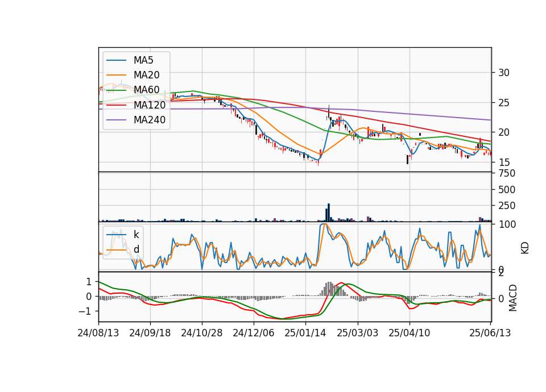Click the purple MA240 legend line sample

(x=116, y=120)
